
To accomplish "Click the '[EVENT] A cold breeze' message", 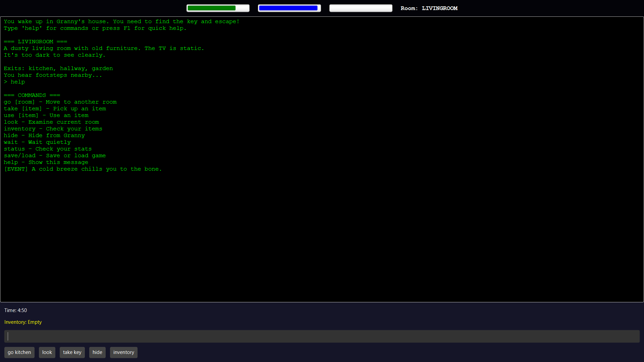I will click(83, 169).
